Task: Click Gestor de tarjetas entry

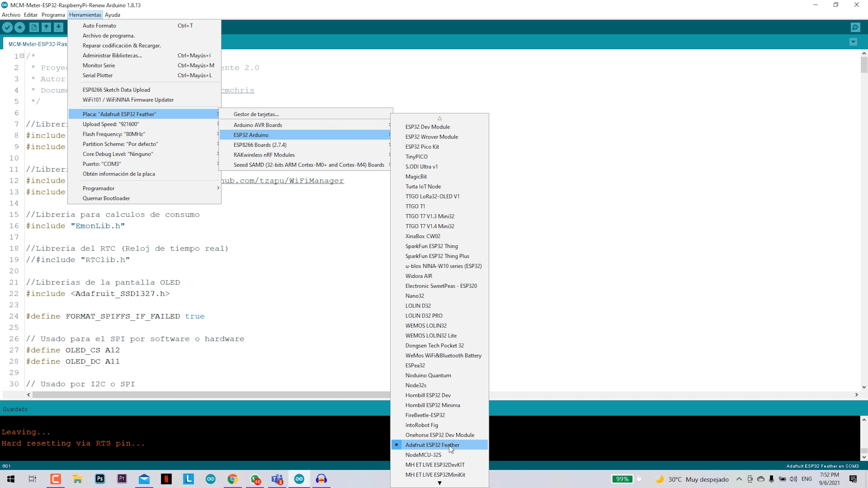Action: pos(256,114)
